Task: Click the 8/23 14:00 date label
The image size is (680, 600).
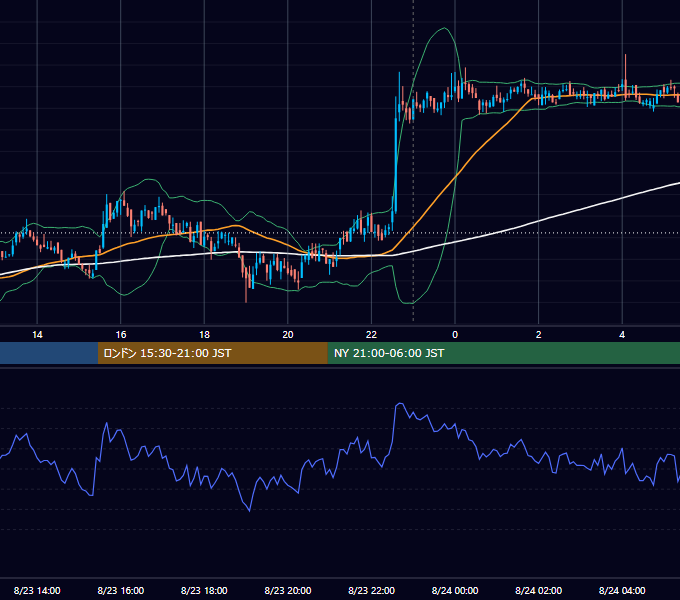Action: pos(37,590)
